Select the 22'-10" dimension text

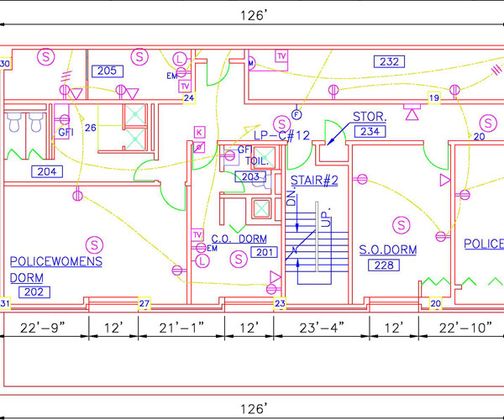465,328
